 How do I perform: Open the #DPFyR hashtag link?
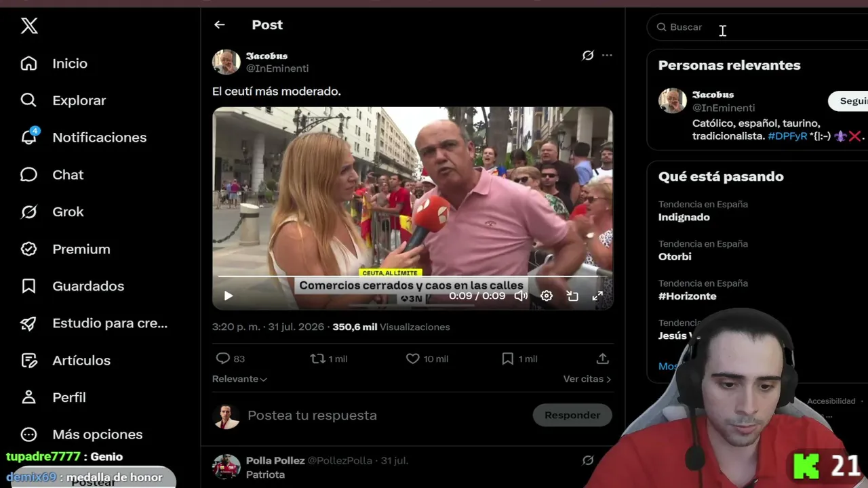pyautogui.click(x=787, y=136)
